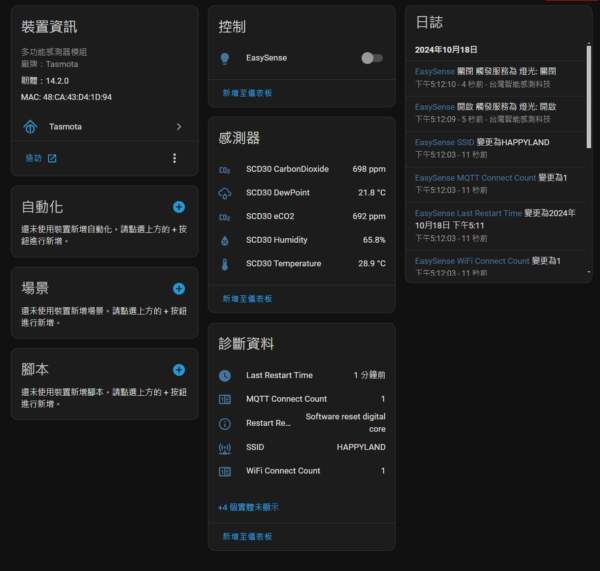Toggle the EasySense switch

372,58
